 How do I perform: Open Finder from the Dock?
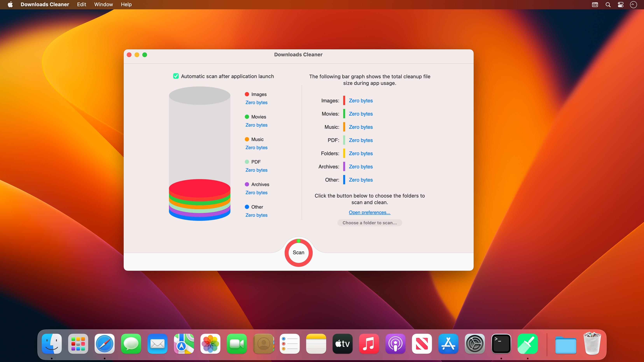tap(52, 344)
